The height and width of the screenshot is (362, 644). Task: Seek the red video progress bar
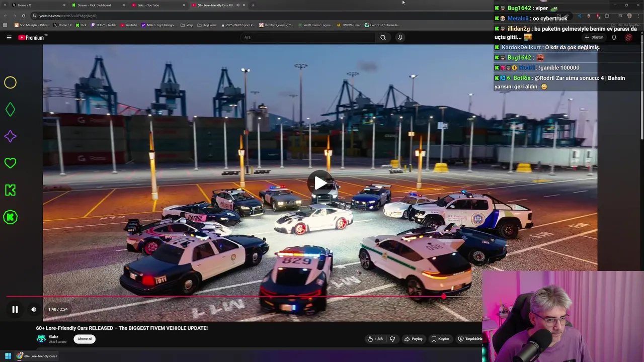(x=242, y=297)
